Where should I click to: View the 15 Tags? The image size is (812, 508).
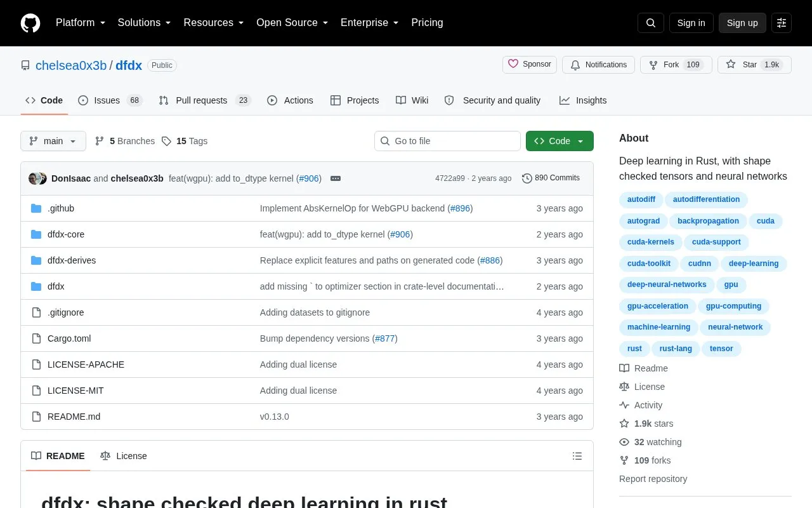(x=185, y=141)
